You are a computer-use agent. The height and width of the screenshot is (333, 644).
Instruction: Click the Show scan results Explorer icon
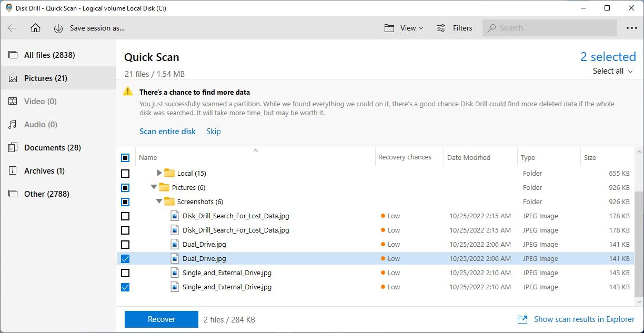pyautogui.click(x=522, y=319)
